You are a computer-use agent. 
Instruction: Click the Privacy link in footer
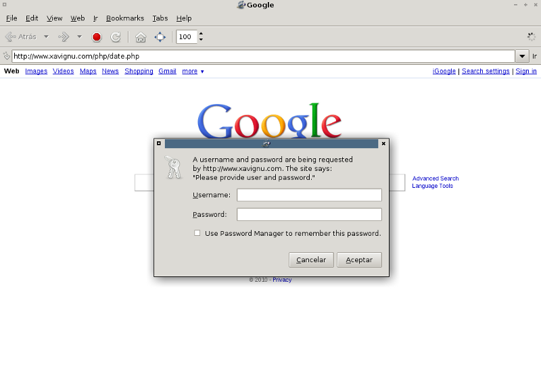(x=282, y=280)
